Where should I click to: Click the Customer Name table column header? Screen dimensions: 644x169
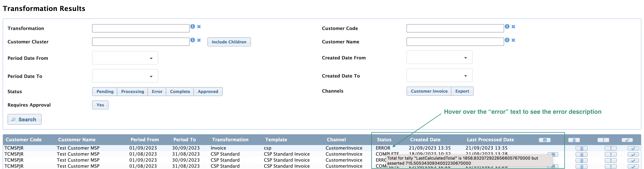point(77,140)
